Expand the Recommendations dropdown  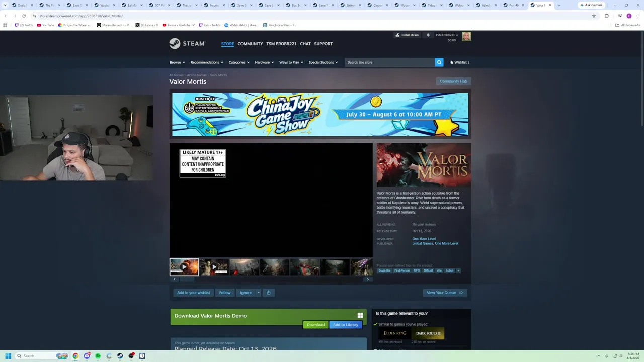207,62
